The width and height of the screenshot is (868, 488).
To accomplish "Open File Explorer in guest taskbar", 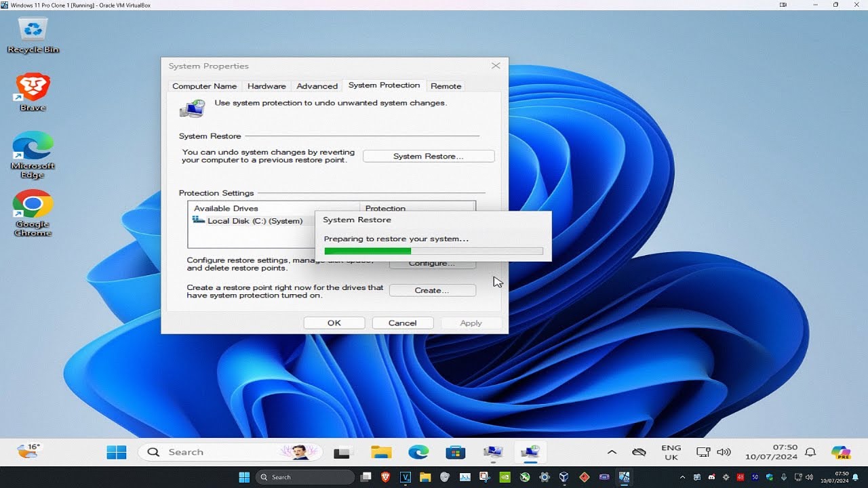I will pos(381,452).
